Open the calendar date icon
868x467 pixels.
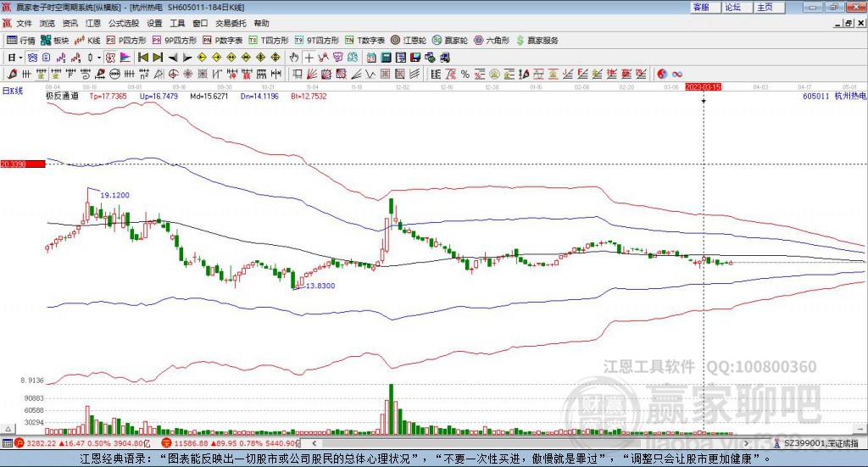point(371,58)
